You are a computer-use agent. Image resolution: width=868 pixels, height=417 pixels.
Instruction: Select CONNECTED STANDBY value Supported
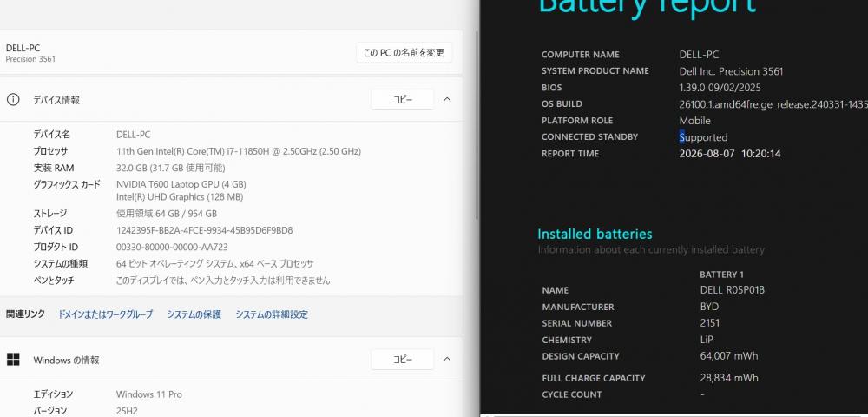703,137
